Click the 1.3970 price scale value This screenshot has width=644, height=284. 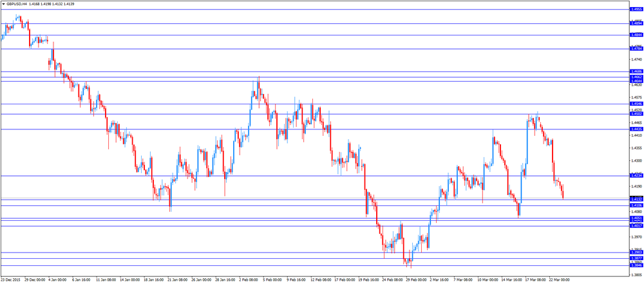(637, 237)
